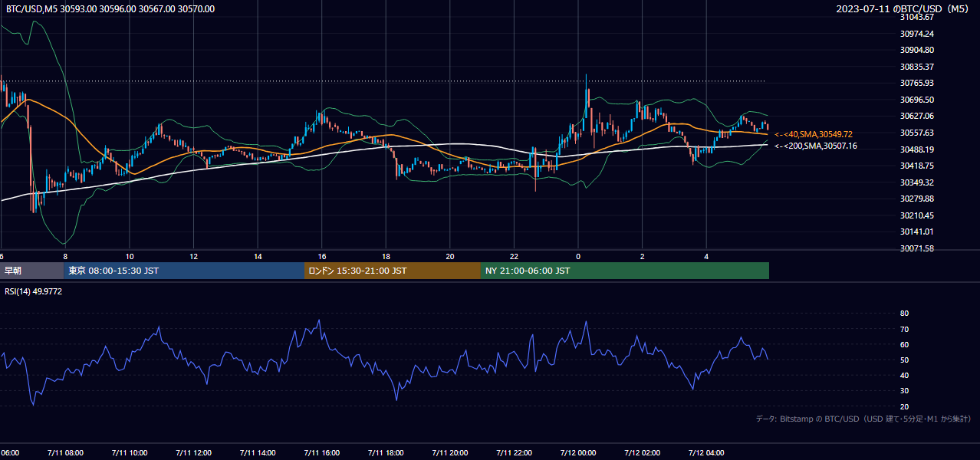Click the 7/11 12:00 date label
Image resolution: width=980 pixels, height=460 pixels.
(x=193, y=453)
